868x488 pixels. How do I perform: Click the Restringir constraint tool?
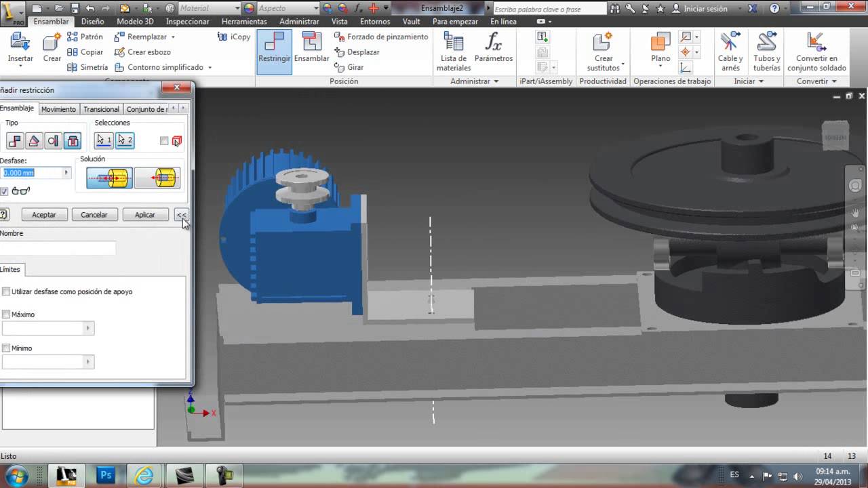point(275,48)
